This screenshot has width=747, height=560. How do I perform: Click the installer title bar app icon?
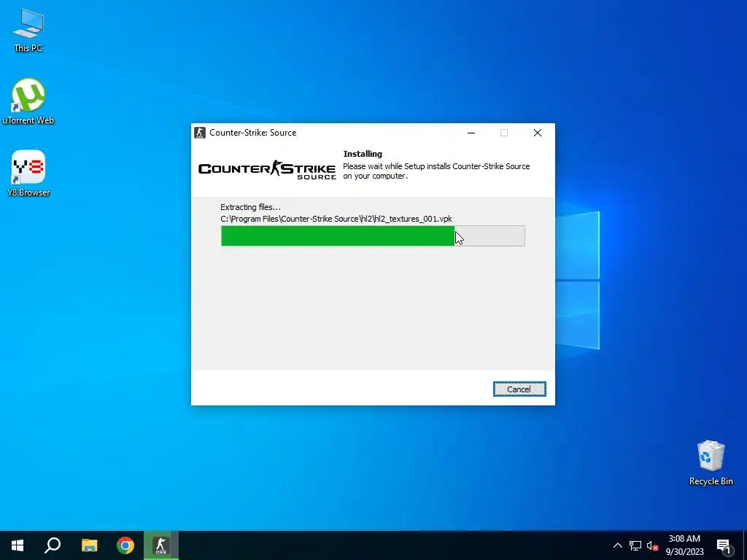click(200, 133)
